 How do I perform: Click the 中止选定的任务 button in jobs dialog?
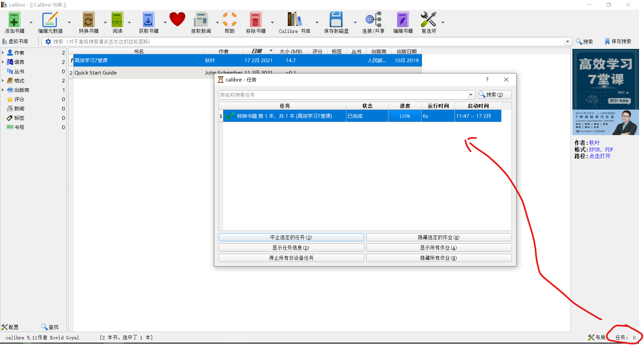(291, 237)
